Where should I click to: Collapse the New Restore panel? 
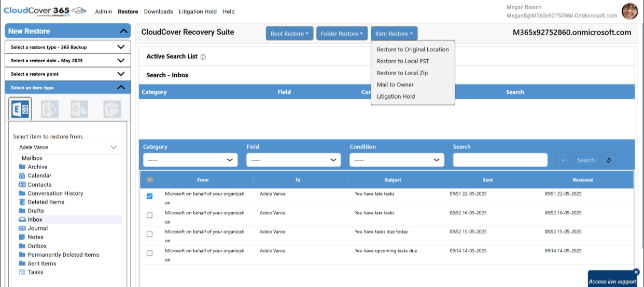(123, 31)
